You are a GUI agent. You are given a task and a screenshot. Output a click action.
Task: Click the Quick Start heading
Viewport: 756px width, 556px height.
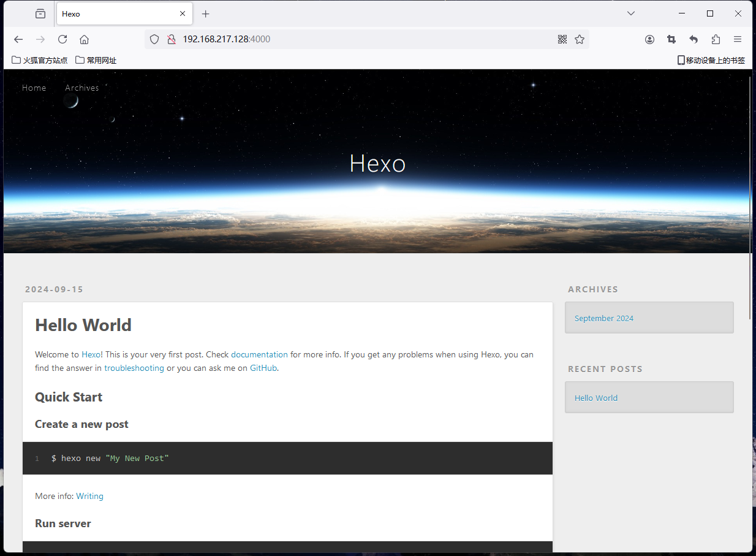(x=69, y=397)
